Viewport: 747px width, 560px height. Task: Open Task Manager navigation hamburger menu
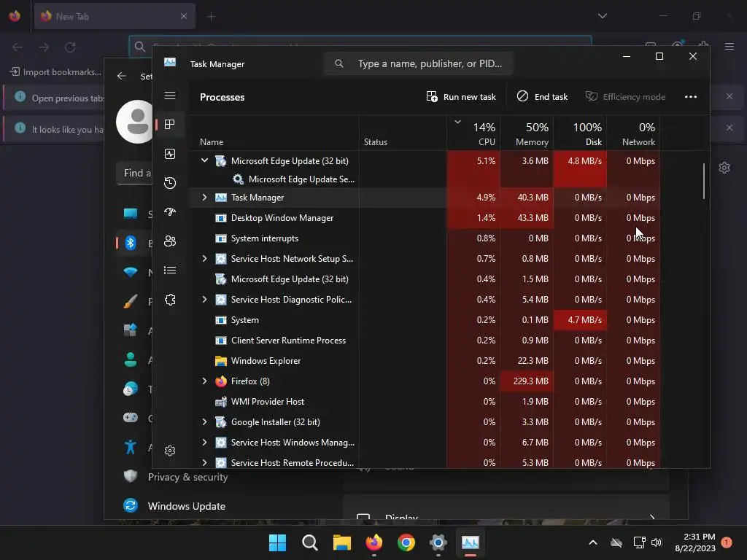(x=170, y=96)
